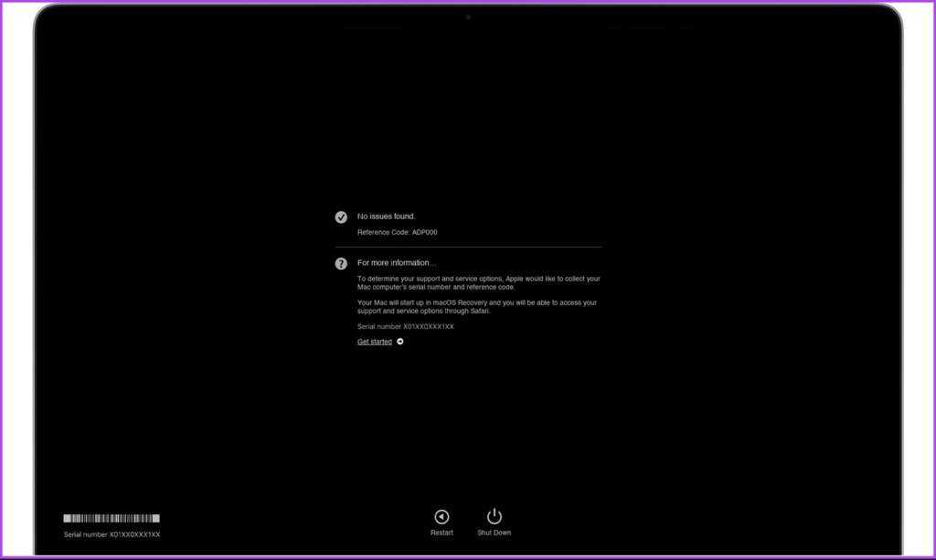936x560 pixels.
Task: Click the Reference Code label
Action: pos(383,233)
